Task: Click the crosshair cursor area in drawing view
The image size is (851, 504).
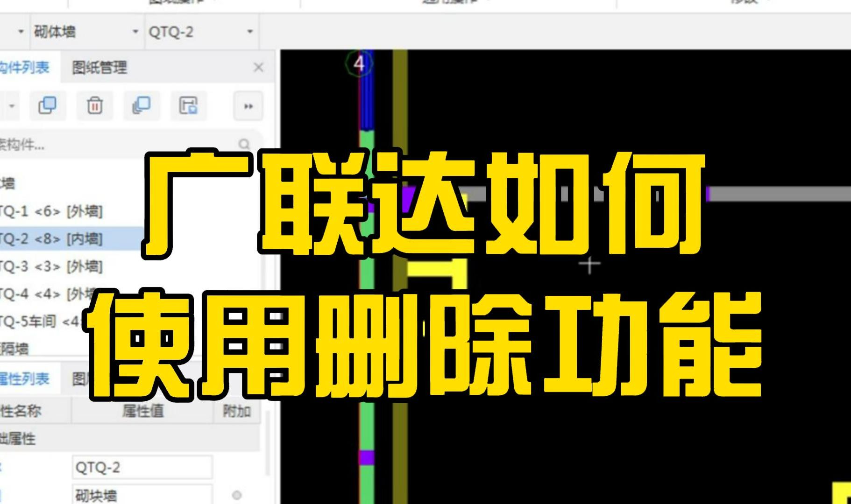Action: click(x=589, y=264)
